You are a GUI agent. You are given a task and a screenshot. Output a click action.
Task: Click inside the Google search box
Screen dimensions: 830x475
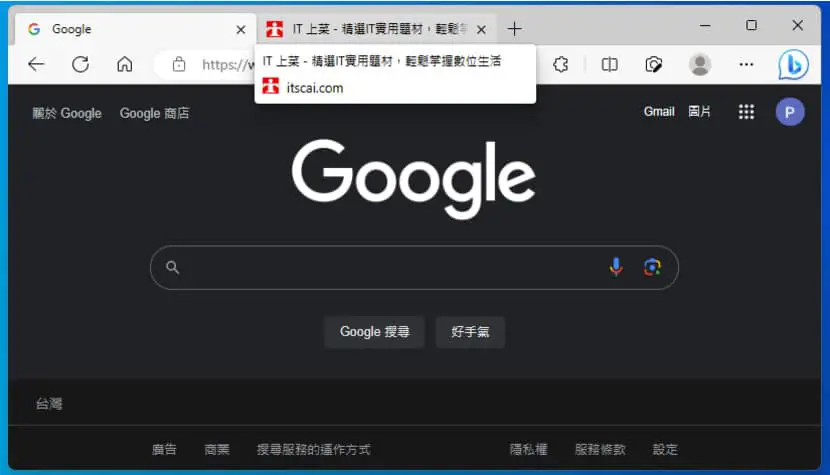pos(392,267)
